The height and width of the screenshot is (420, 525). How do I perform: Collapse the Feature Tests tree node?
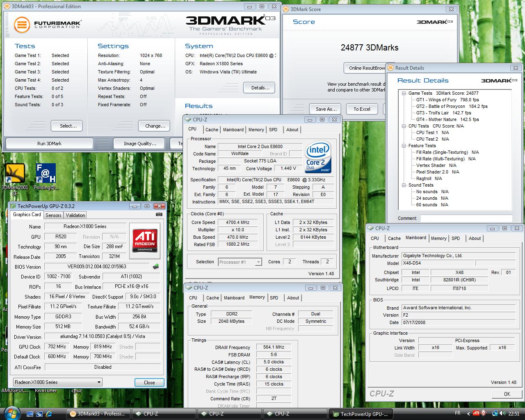tap(404, 146)
